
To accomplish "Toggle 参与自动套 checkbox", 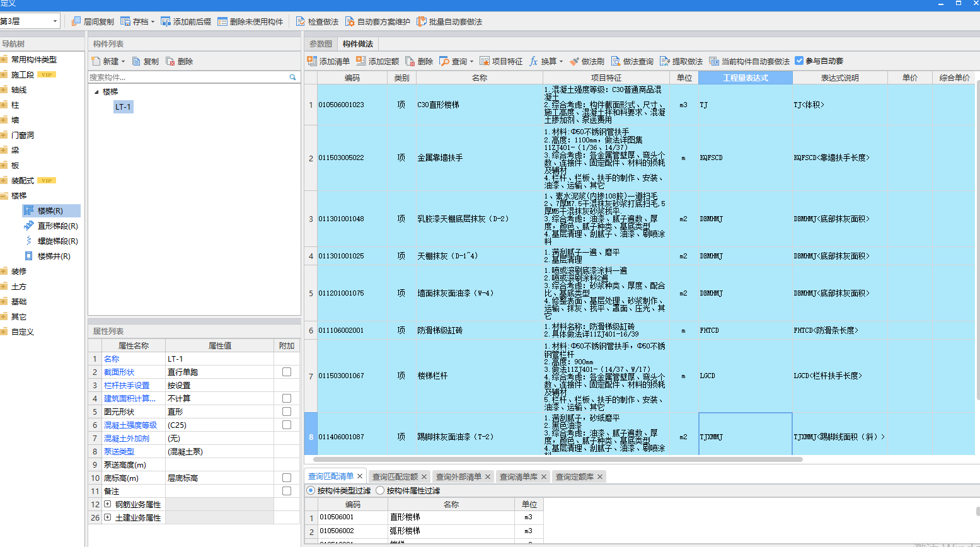I will pos(799,61).
